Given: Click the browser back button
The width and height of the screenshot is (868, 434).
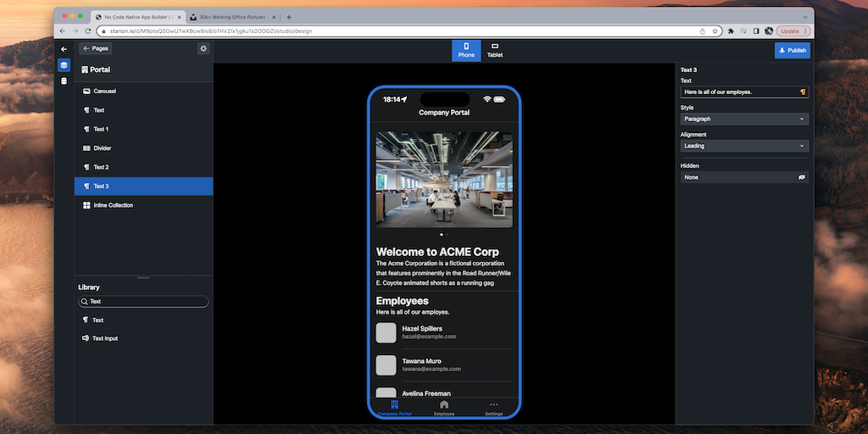Looking at the screenshot, I should 63,31.
